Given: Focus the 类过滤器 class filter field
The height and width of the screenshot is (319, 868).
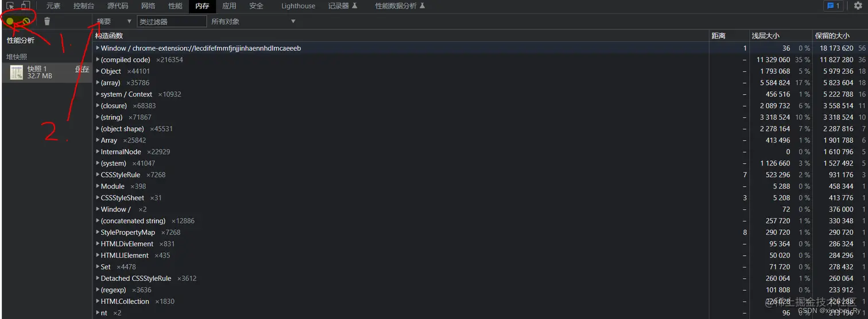Looking at the screenshot, I should (x=172, y=21).
